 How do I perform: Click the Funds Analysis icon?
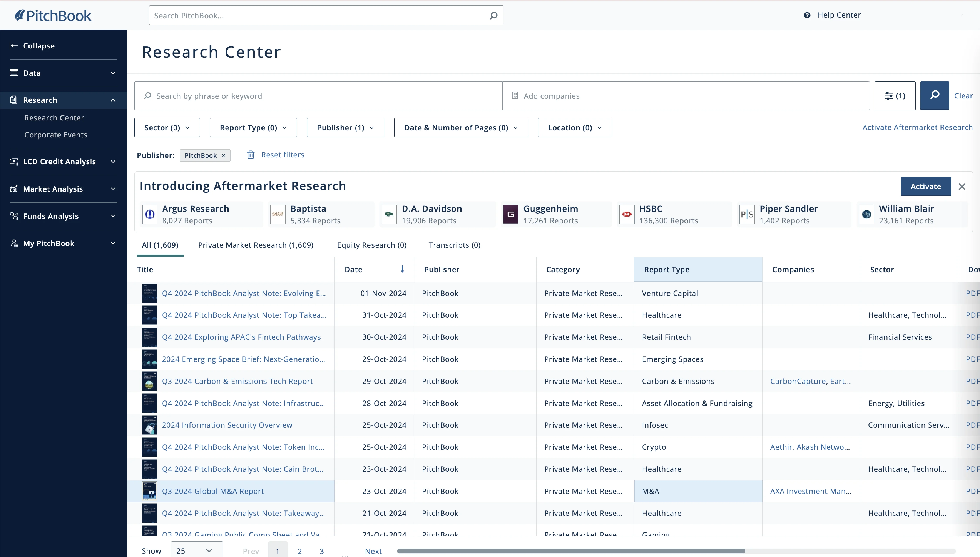14,216
